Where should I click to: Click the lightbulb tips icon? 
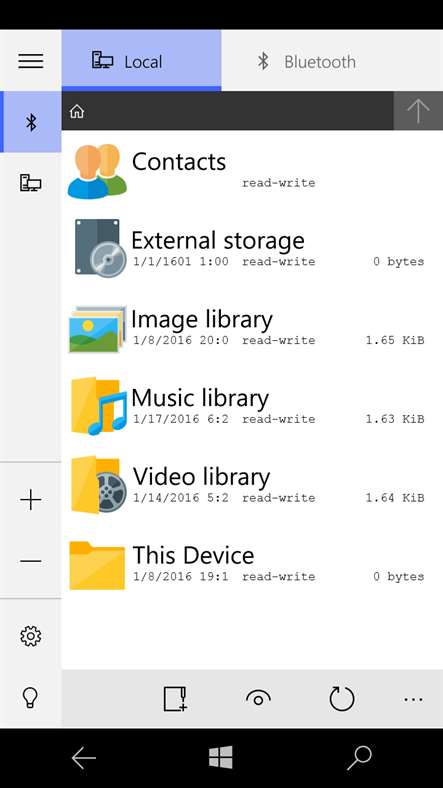click(x=31, y=698)
